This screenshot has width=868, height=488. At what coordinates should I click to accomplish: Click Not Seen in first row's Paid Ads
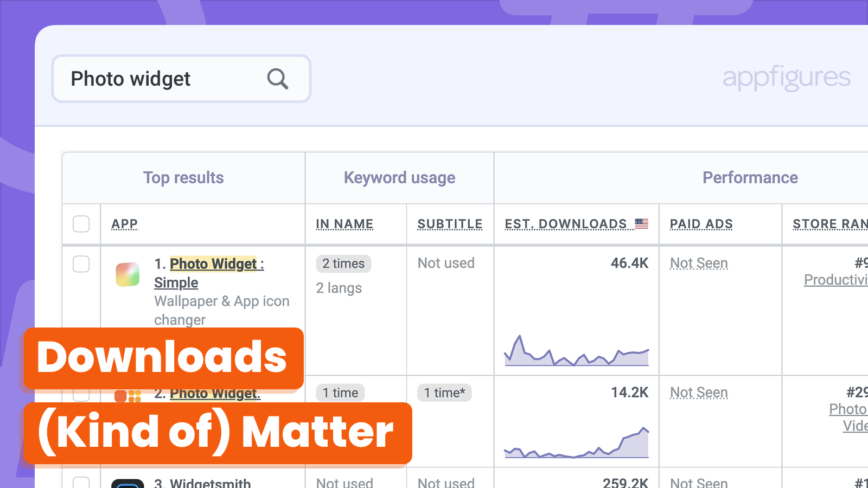tap(699, 264)
